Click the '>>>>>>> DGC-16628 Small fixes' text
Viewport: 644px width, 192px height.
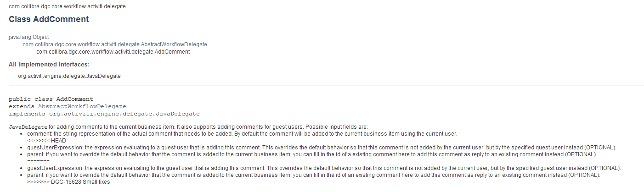click(68, 182)
